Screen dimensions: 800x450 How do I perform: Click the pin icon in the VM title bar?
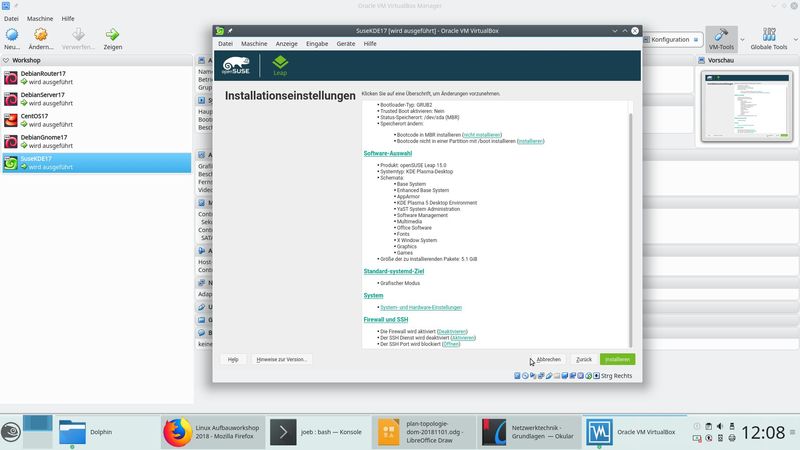click(230, 31)
